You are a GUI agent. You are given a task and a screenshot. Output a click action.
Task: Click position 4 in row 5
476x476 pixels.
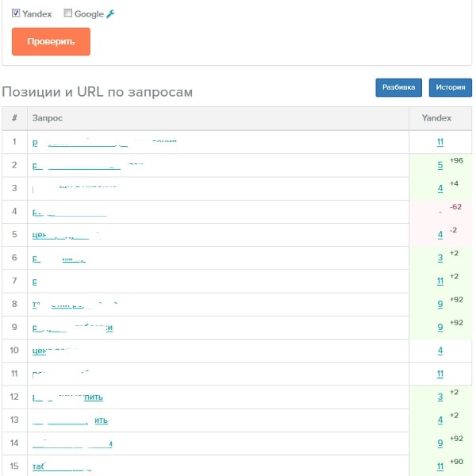(440, 236)
